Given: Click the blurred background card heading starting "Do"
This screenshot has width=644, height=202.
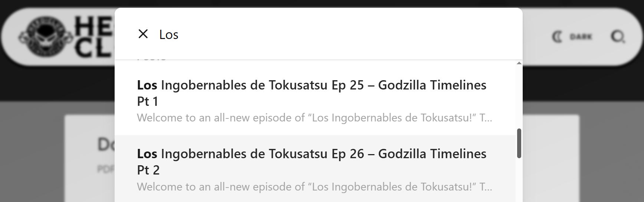Looking at the screenshot, I should [x=106, y=144].
